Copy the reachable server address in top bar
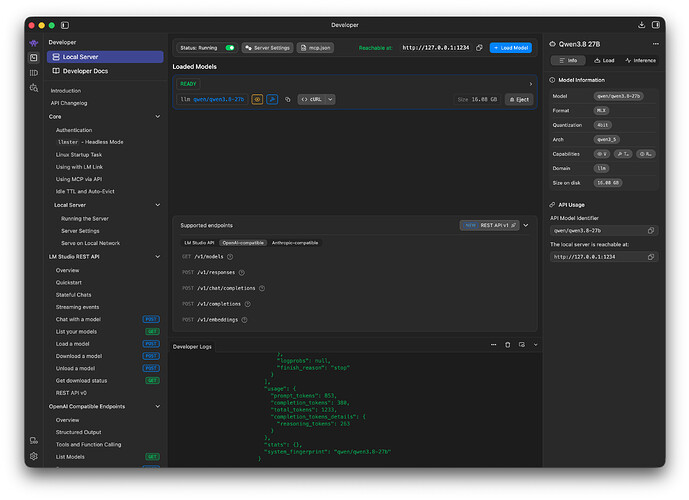This screenshot has height=500, width=689. tap(479, 48)
